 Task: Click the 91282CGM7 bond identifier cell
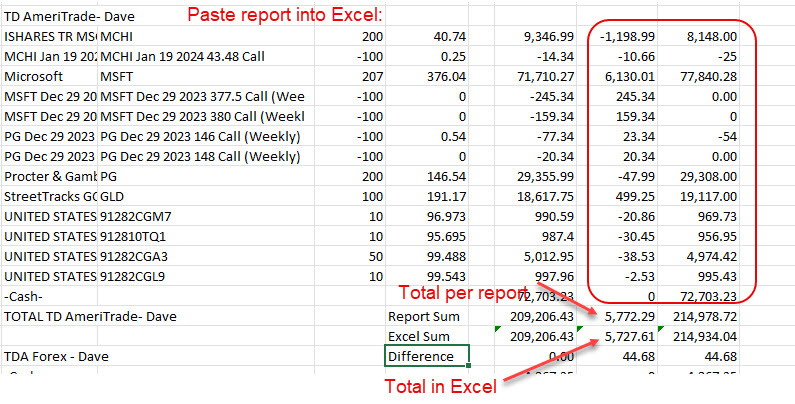[x=206, y=217]
